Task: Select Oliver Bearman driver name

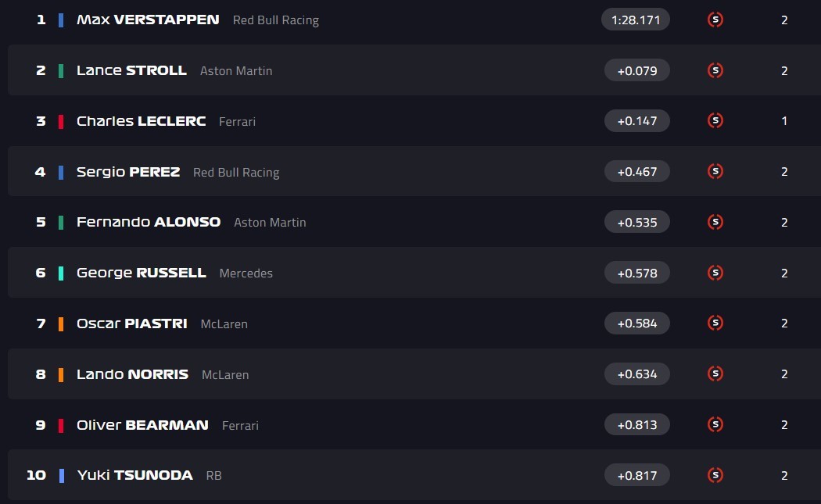Action: click(x=142, y=425)
